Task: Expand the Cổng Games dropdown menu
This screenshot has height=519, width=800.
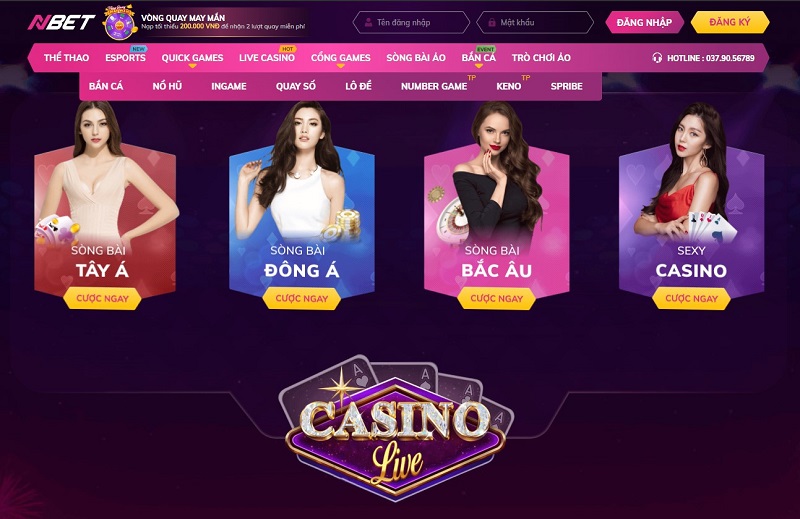Action: (x=341, y=58)
